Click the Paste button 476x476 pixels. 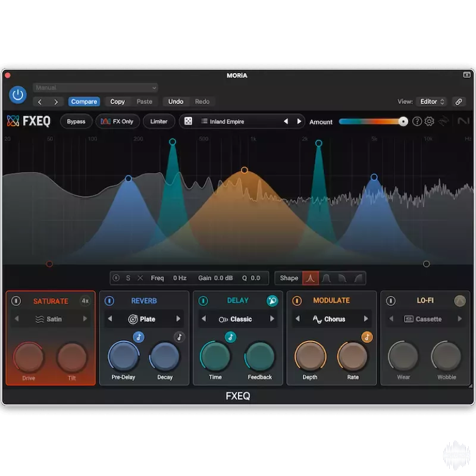pos(144,102)
